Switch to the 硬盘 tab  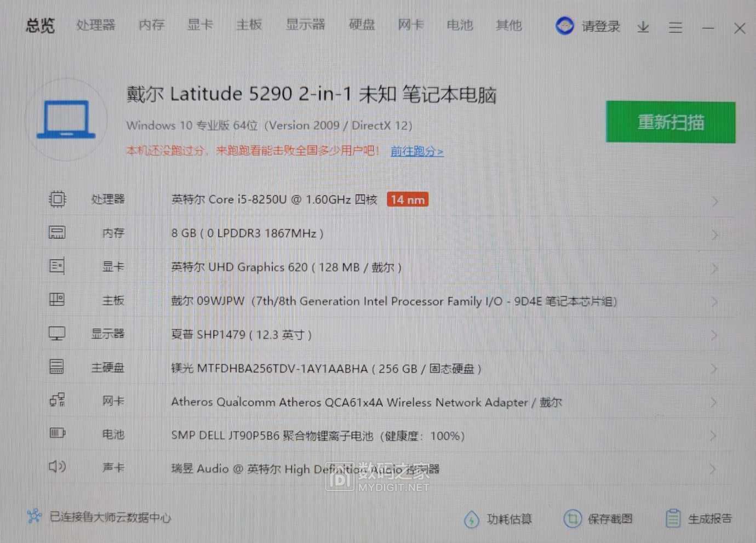362,25
